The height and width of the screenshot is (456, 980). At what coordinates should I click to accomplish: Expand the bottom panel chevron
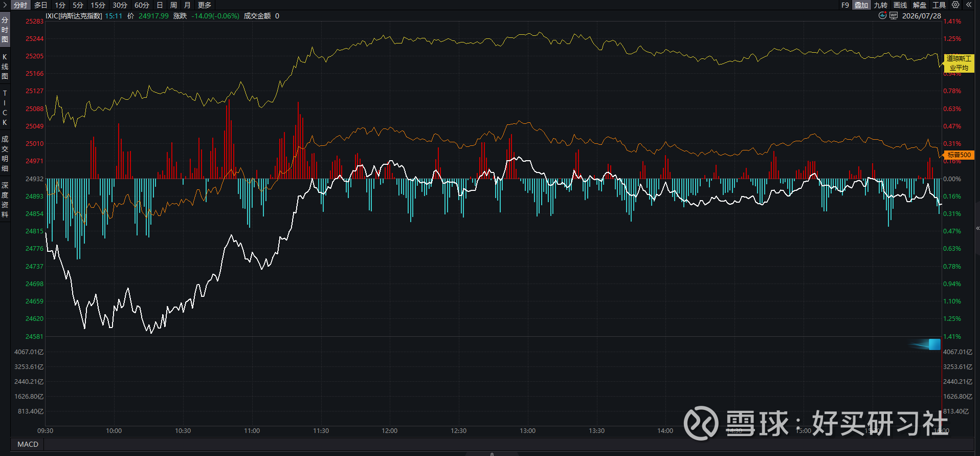[492, 453]
